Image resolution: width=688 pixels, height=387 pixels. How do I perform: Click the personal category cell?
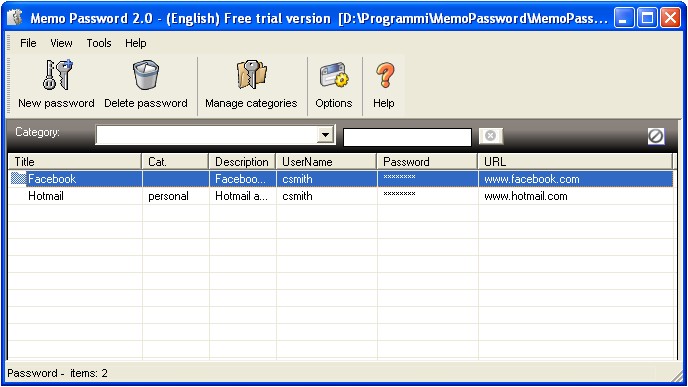(x=168, y=196)
